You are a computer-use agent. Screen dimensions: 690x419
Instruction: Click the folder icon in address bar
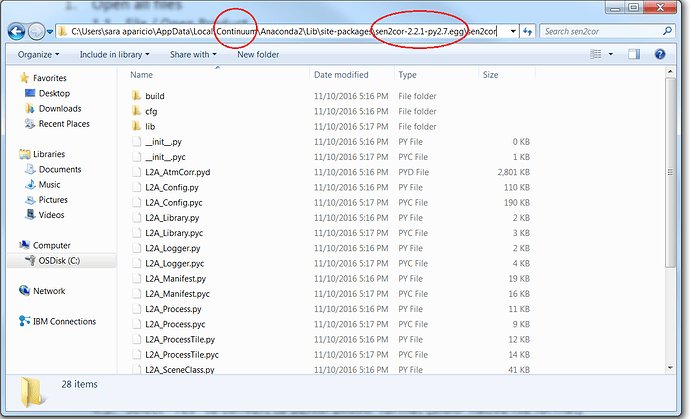tap(62, 31)
